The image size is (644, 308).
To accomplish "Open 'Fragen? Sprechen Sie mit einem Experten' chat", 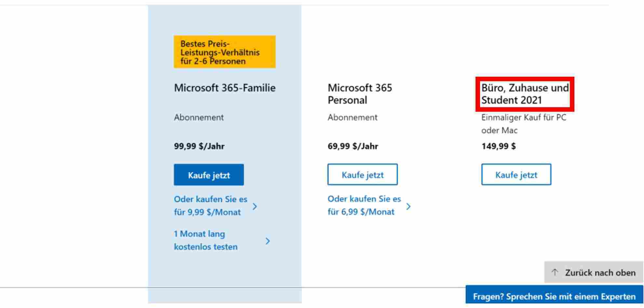I will pyautogui.click(x=554, y=296).
